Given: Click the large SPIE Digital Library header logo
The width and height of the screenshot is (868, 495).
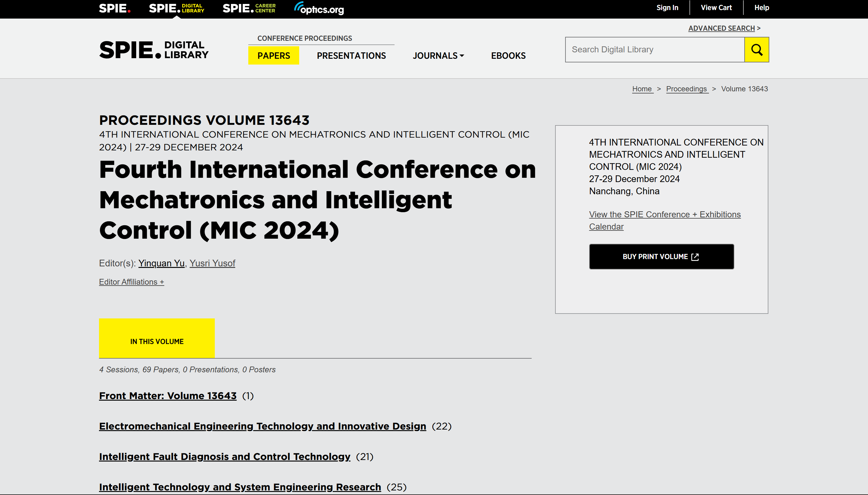Looking at the screenshot, I should point(154,50).
